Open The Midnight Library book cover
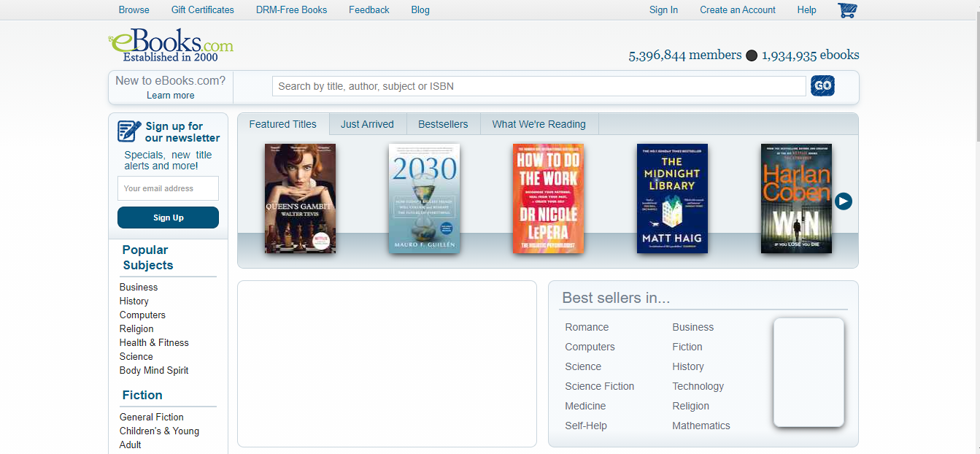Image resolution: width=980 pixels, height=454 pixels. 672,199
